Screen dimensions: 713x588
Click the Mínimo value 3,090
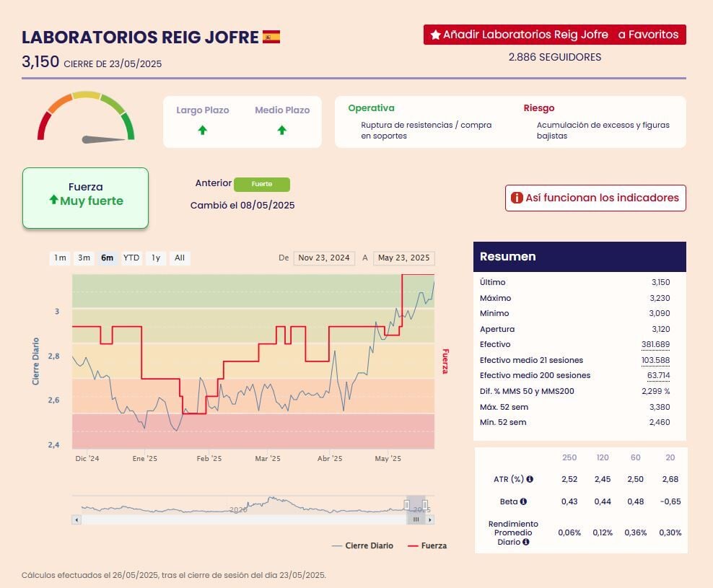coord(660,313)
